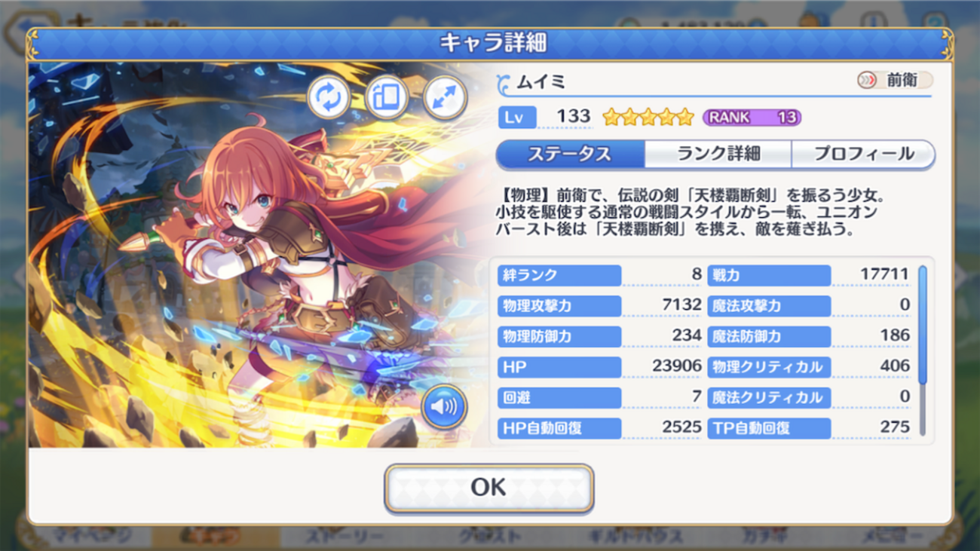Tap the 物理クリティカル stat label
The height and width of the screenshot is (551, 980).
click(769, 367)
